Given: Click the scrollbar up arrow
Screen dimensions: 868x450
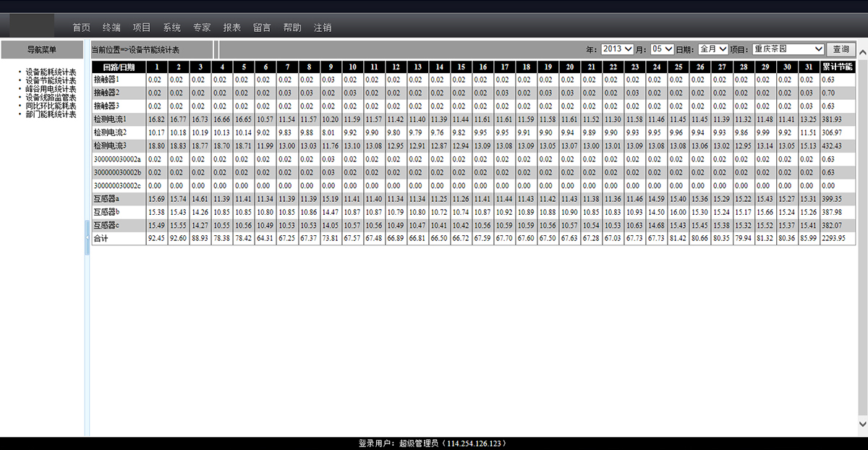Looking at the screenshot, I should pyautogui.click(x=862, y=64).
